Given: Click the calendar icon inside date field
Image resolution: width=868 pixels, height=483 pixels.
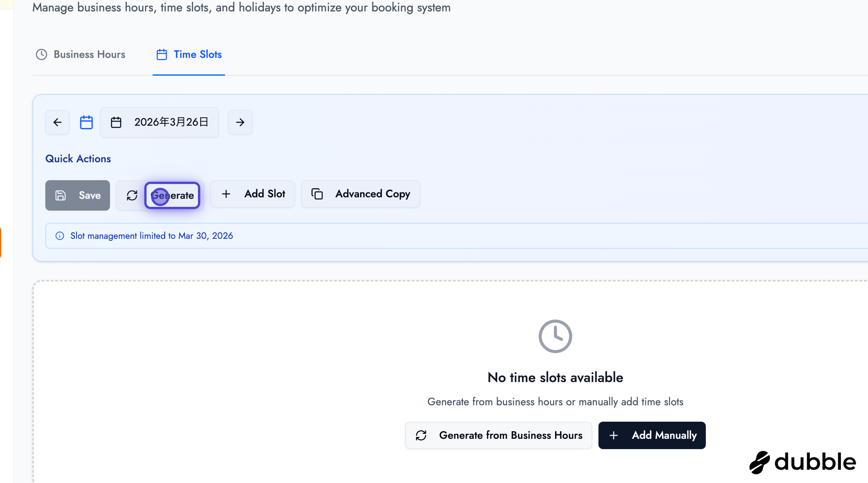Looking at the screenshot, I should pos(116,122).
